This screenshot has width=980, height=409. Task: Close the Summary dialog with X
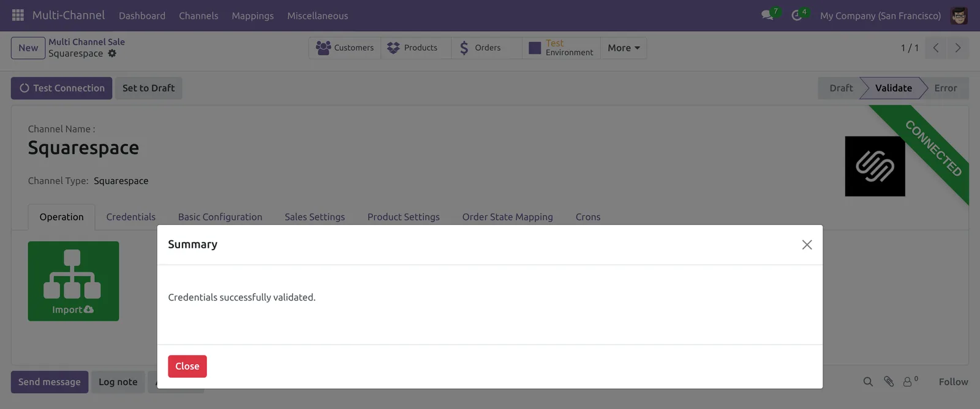tap(807, 245)
